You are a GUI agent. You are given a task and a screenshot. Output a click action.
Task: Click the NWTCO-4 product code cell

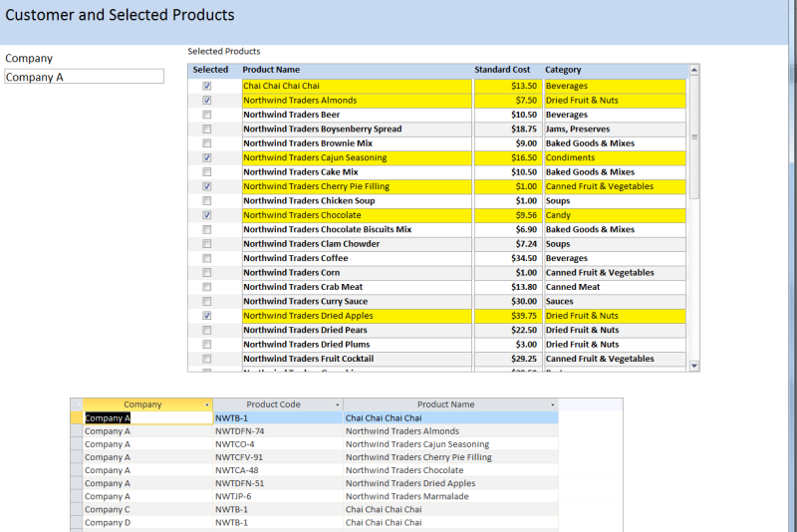[x=278, y=444]
